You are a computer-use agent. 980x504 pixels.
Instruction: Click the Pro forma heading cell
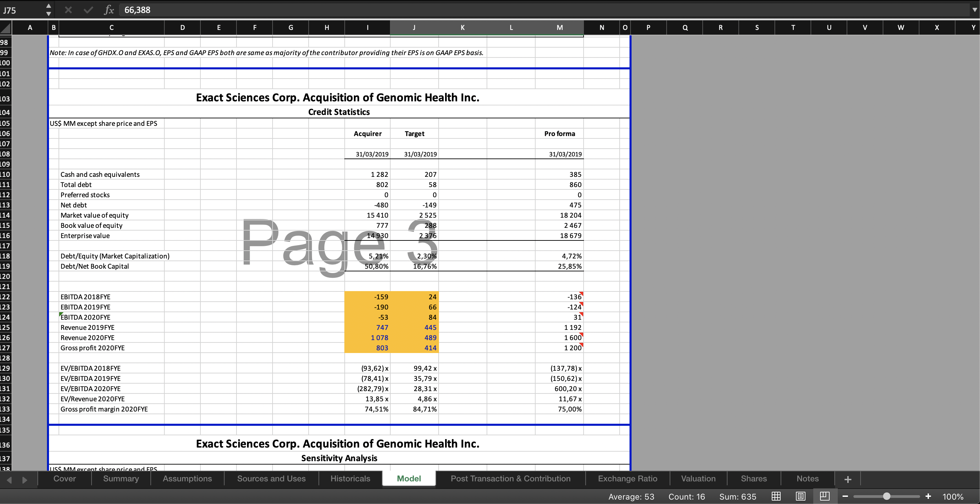[559, 134]
